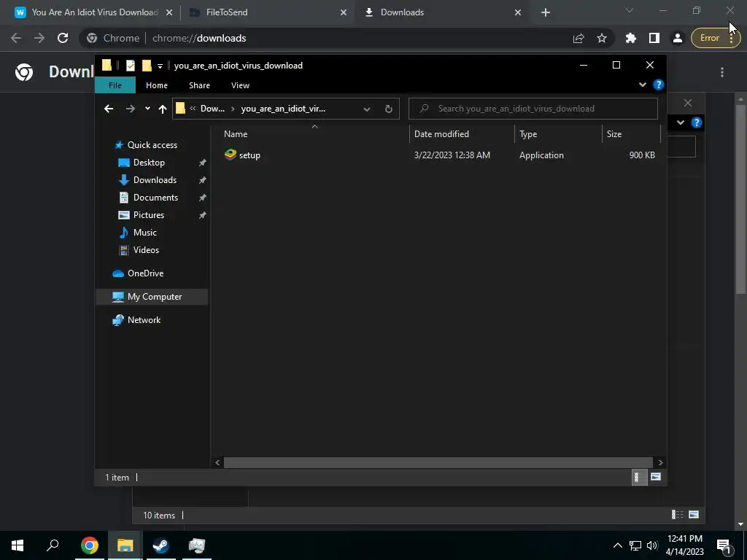This screenshot has width=747, height=560.
Task: Open Documents in the navigation pane
Action: tap(155, 198)
